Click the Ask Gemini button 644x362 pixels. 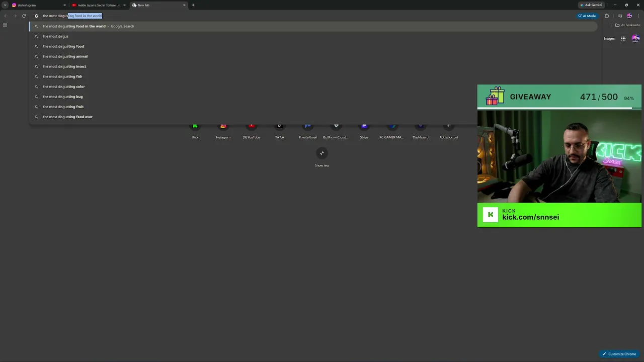[591, 5]
